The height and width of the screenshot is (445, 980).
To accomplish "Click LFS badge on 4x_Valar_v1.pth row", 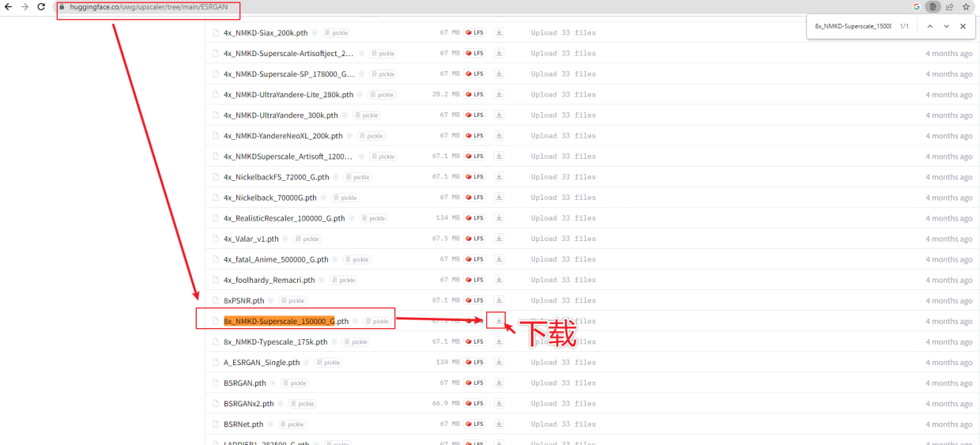I will 475,238.
